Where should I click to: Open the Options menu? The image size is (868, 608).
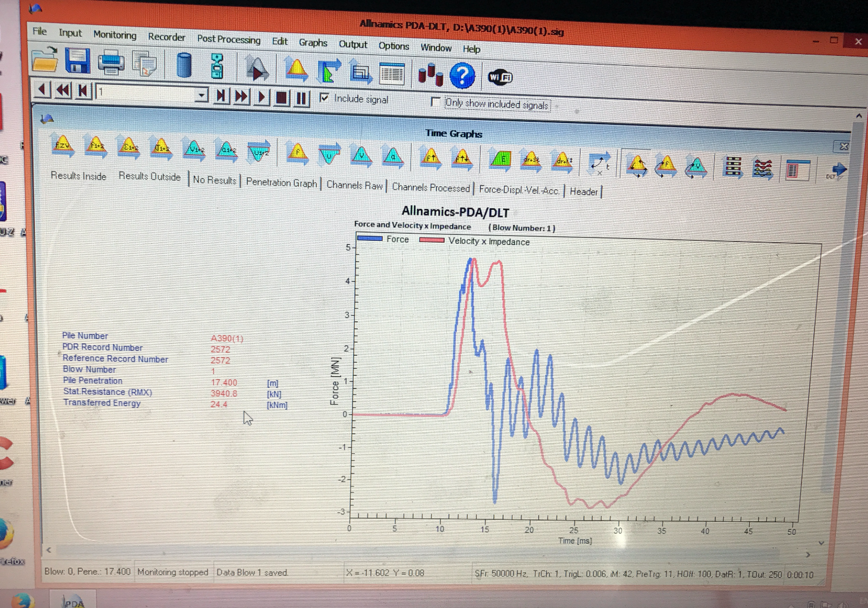pyautogui.click(x=394, y=46)
